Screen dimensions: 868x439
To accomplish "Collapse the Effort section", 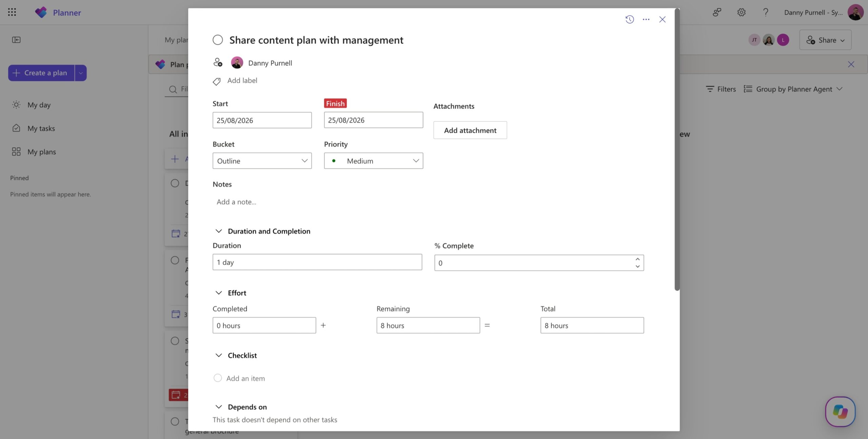I will (219, 293).
